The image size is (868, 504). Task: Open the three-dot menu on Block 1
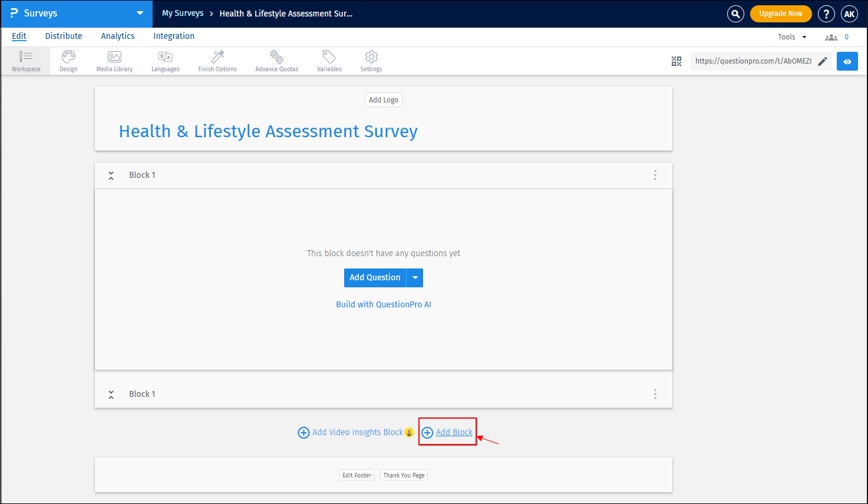tap(655, 175)
